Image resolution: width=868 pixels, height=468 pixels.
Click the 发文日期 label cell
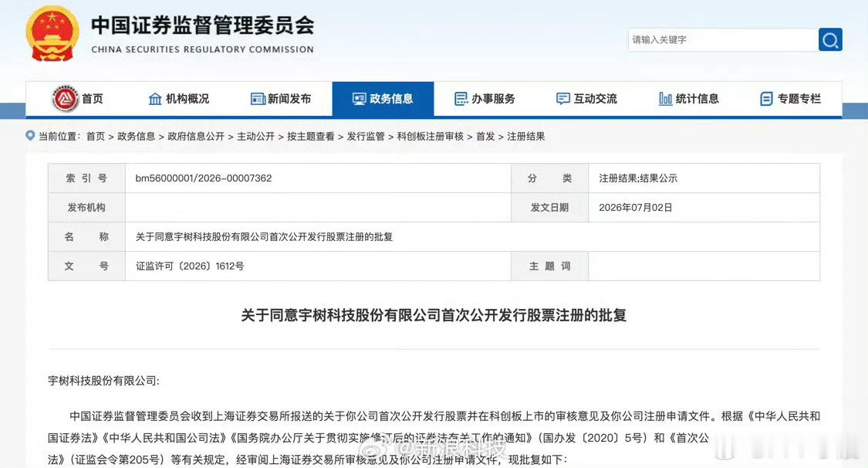(549, 208)
